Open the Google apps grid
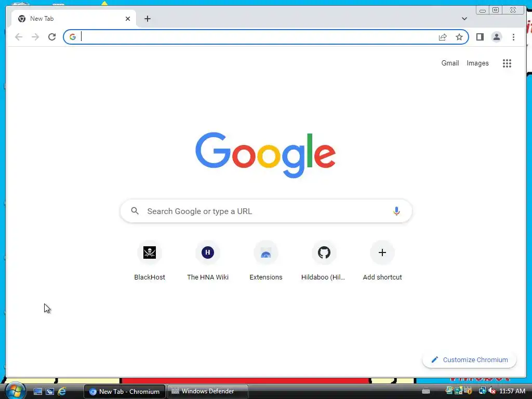532x399 pixels. click(507, 63)
